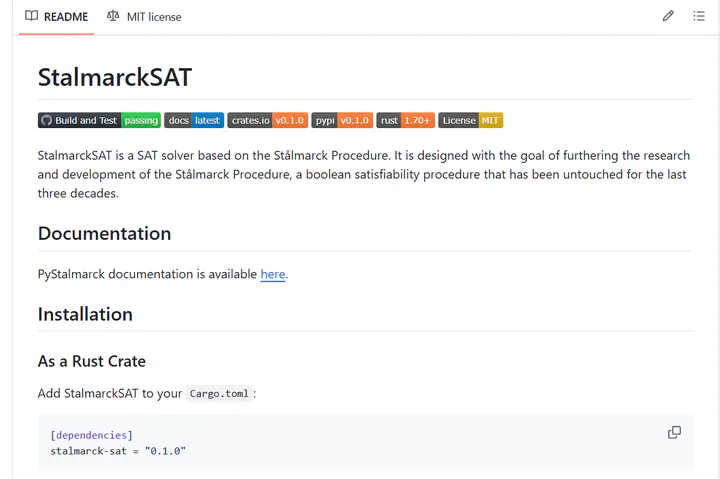
Task: Click the rust 1.70+ badge
Action: coord(405,120)
